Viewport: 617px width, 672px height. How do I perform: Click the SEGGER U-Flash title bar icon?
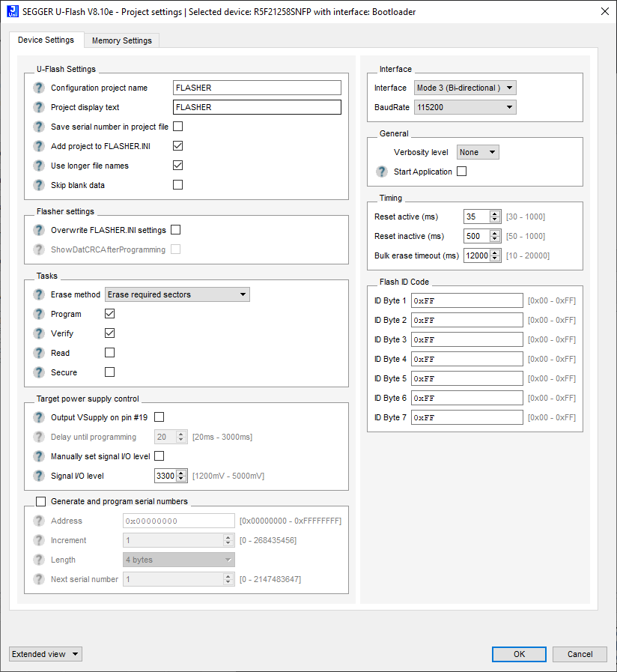13,11
